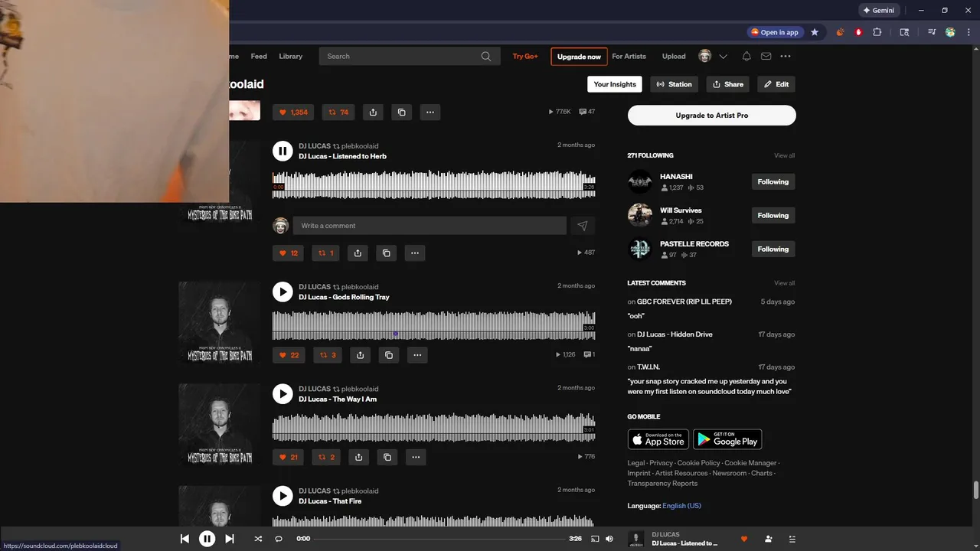
Task: Seek within Listened to Herb waveform
Action: click(433, 185)
